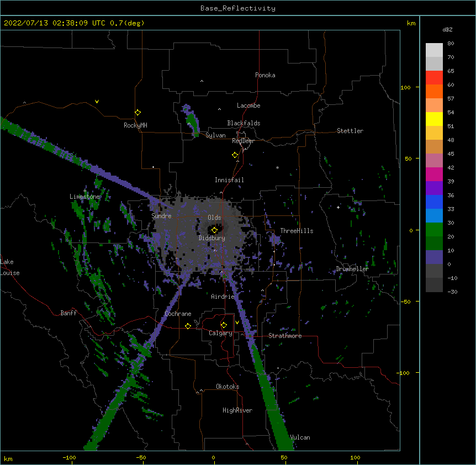Click the Didsbury town label
The width and height of the screenshot is (476, 465).
pyautogui.click(x=212, y=238)
